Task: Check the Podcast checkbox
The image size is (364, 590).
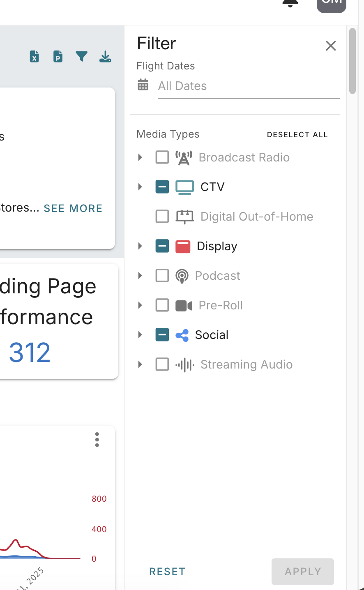Action: coord(162,275)
